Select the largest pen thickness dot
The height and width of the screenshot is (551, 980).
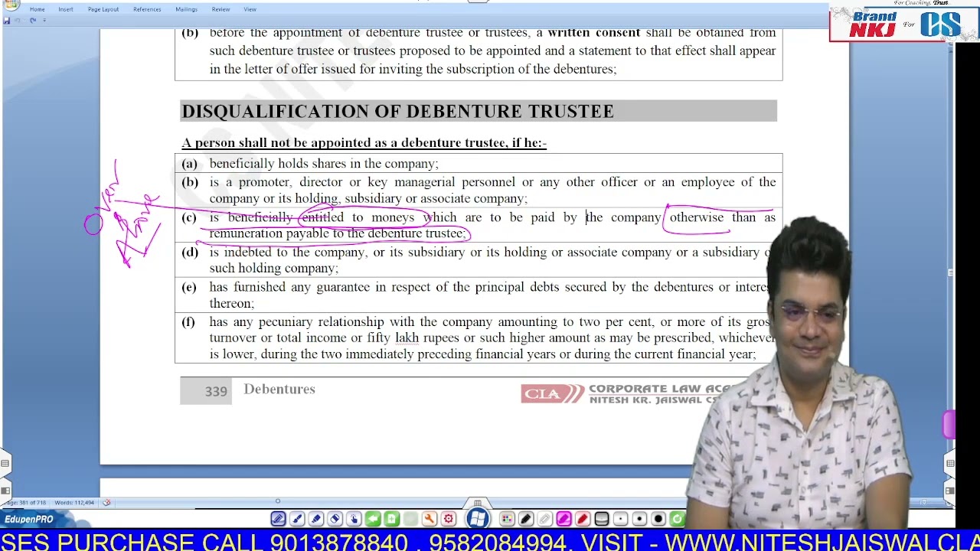(658, 519)
